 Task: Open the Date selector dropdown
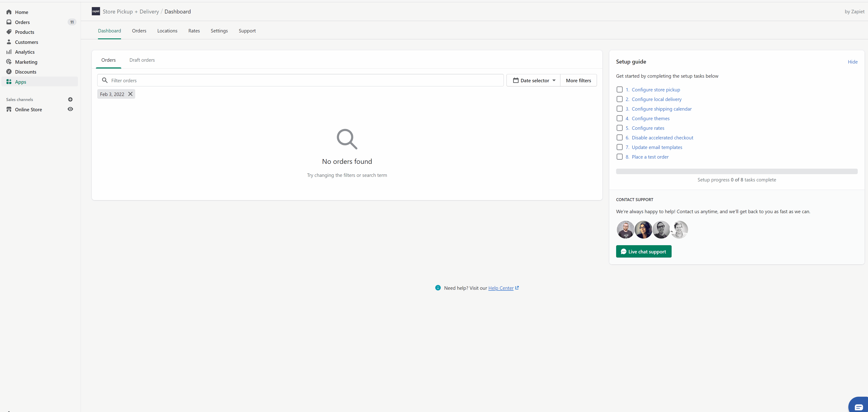click(x=534, y=81)
